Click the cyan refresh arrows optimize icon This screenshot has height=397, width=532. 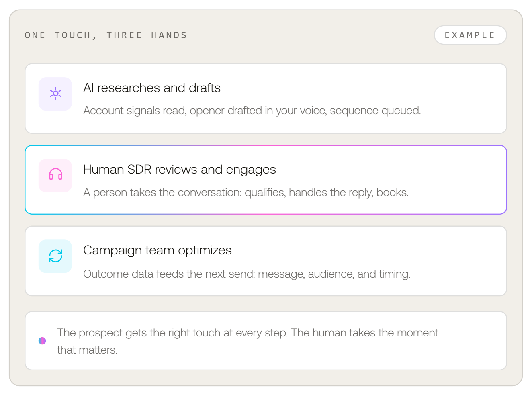coord(55,256)
